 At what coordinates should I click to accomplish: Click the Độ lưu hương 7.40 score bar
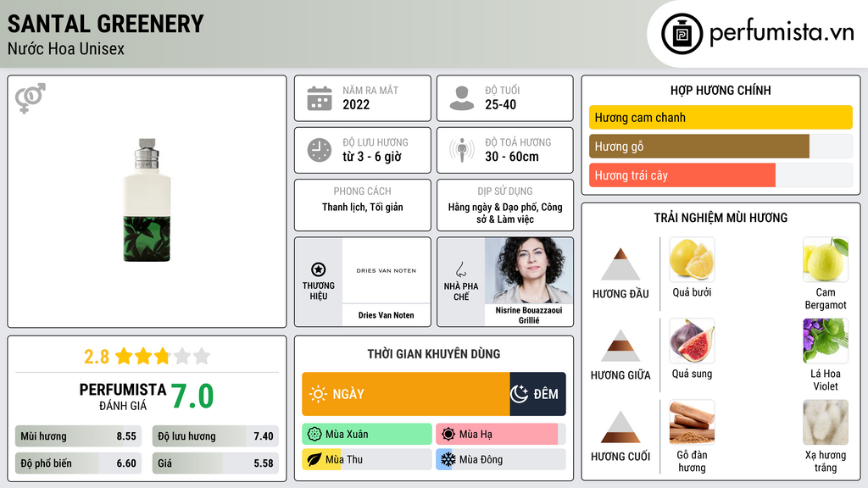[215, 436]
